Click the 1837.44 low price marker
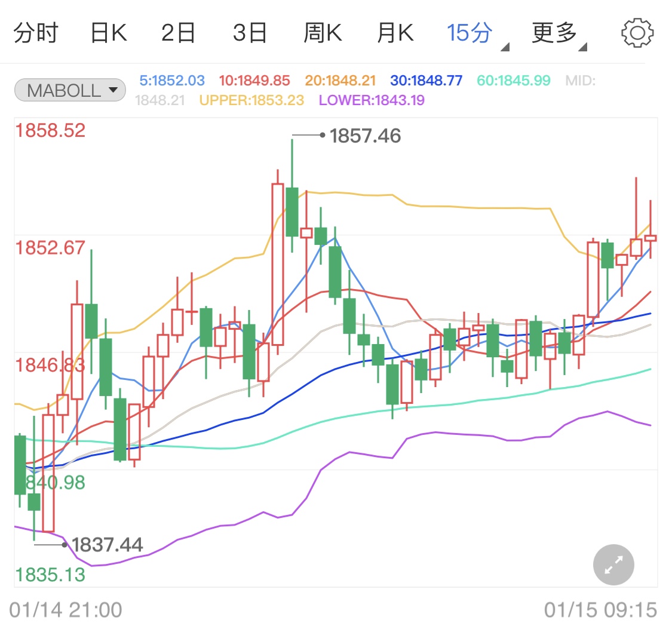 point(107,545)
